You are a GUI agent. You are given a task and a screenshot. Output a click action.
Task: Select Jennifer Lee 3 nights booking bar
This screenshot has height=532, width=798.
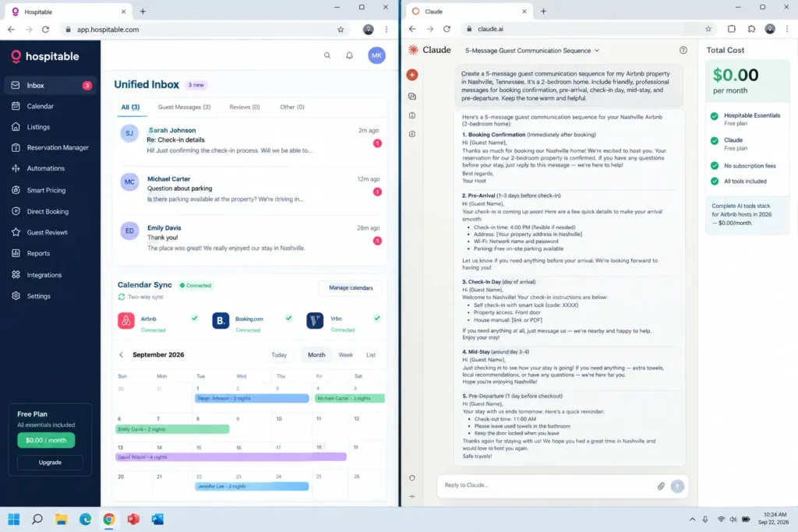(252, 486)
